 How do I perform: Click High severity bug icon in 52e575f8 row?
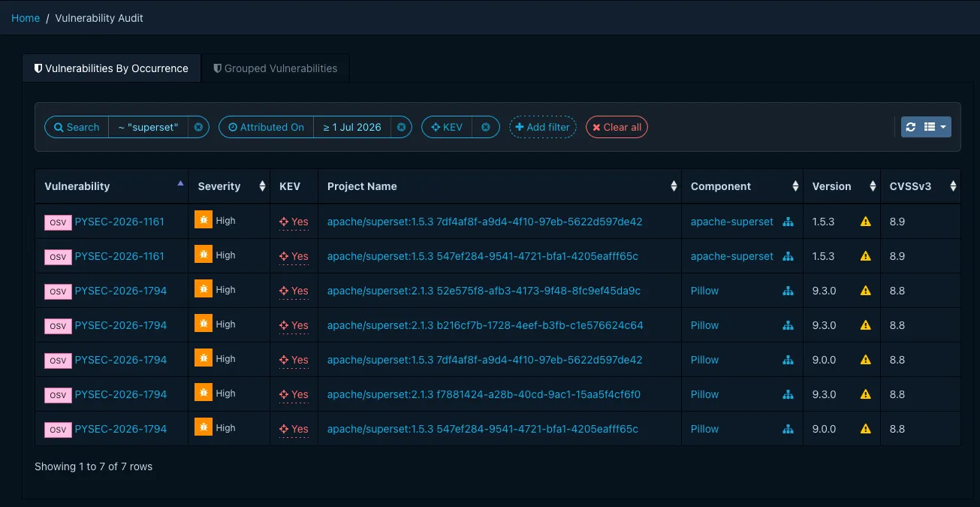tap(204, 288)
